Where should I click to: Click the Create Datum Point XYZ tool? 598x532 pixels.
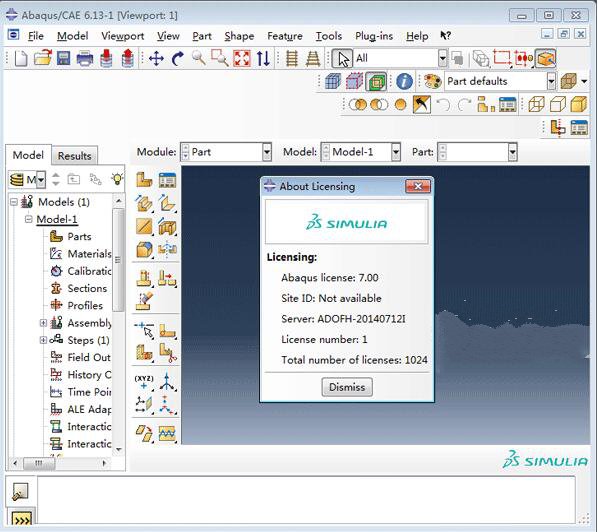pyautogui.click(x=144, y=382)
